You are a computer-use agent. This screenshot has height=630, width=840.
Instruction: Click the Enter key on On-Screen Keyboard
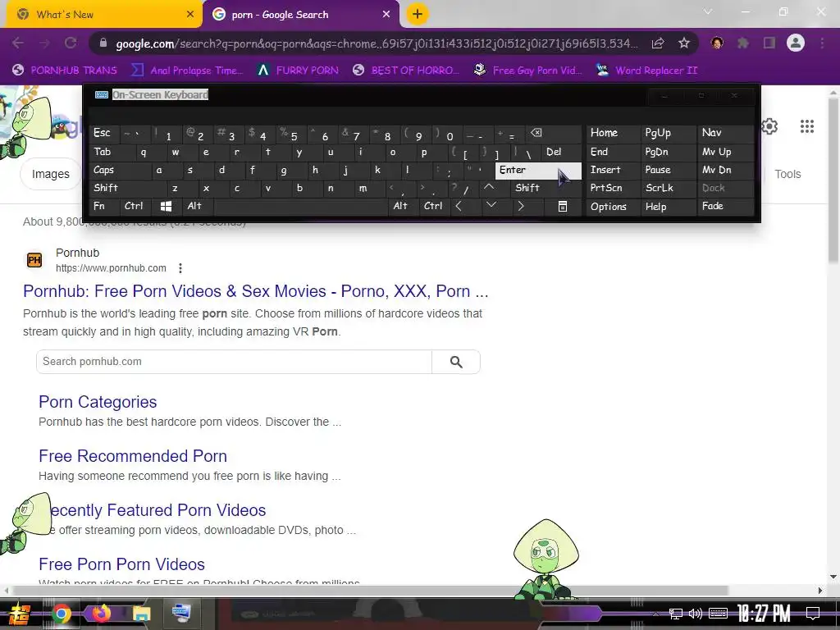[x=538, y=170]
